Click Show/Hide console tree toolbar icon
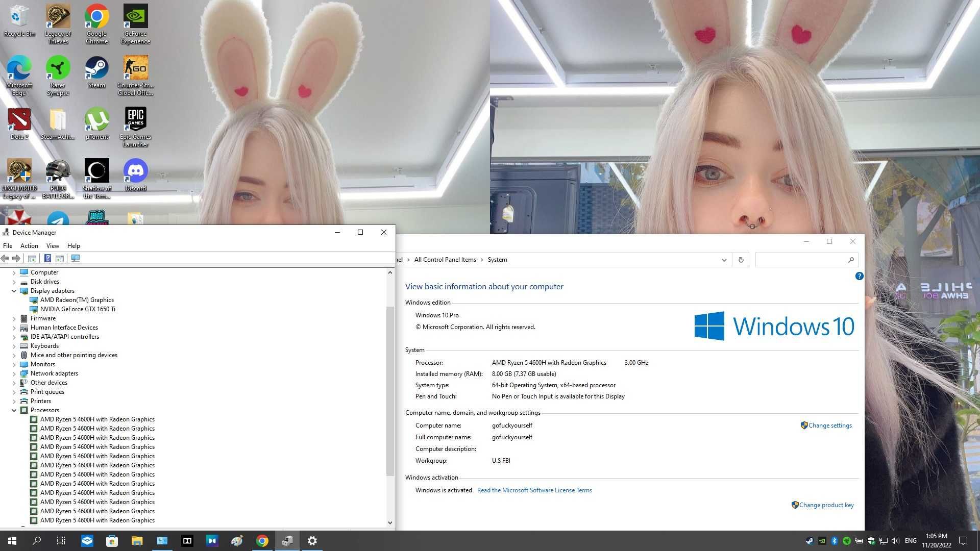This screenshot has width=980, height=551. click(x=32, y=259)
